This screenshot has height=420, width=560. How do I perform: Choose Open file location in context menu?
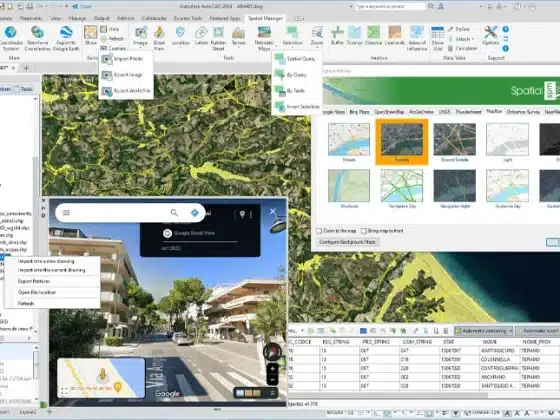tap(37, 292)
